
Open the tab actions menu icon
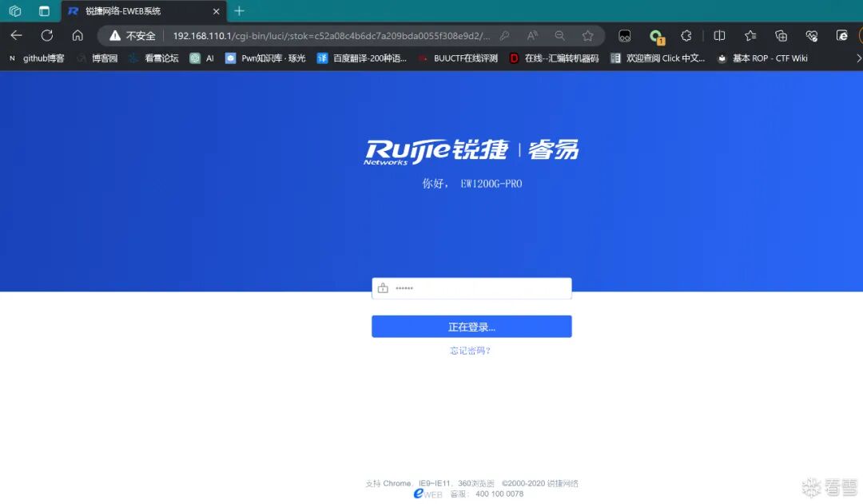click(x=44, y=11)
